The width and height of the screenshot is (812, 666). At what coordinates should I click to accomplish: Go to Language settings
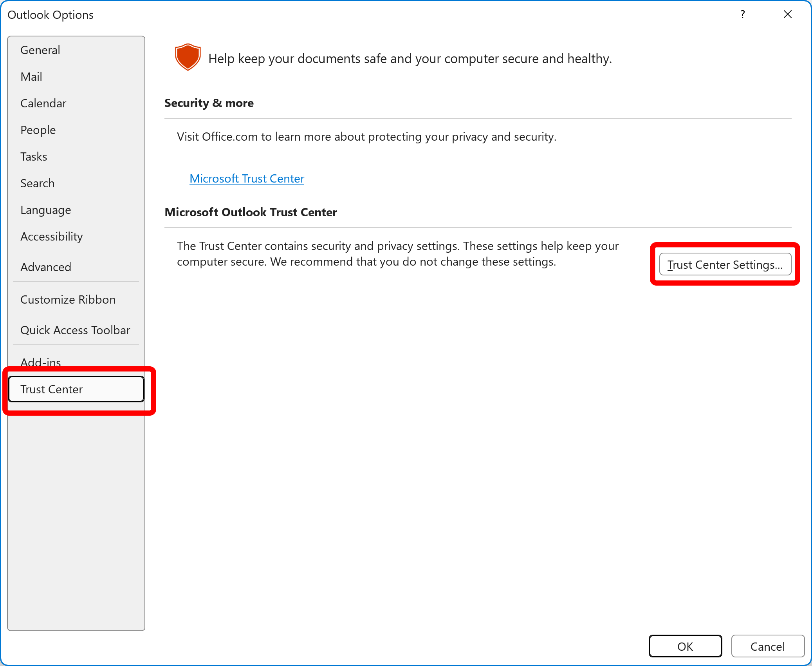pos(76,210)
